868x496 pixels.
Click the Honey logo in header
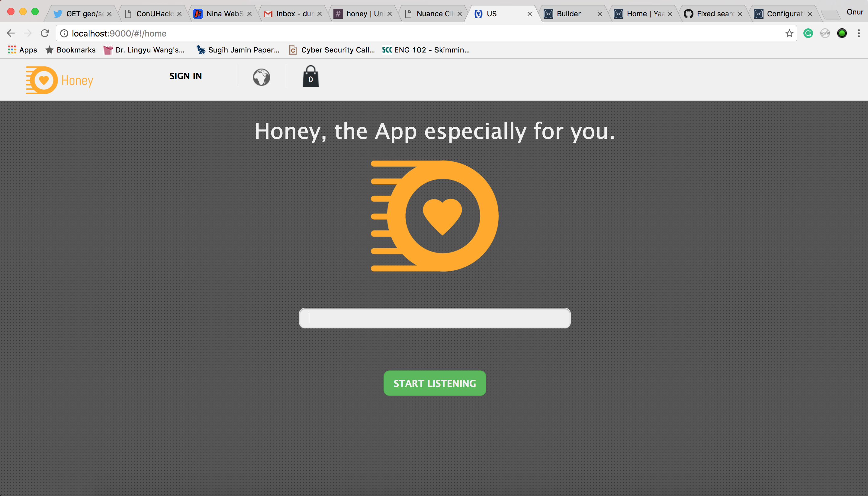point(59,80)
